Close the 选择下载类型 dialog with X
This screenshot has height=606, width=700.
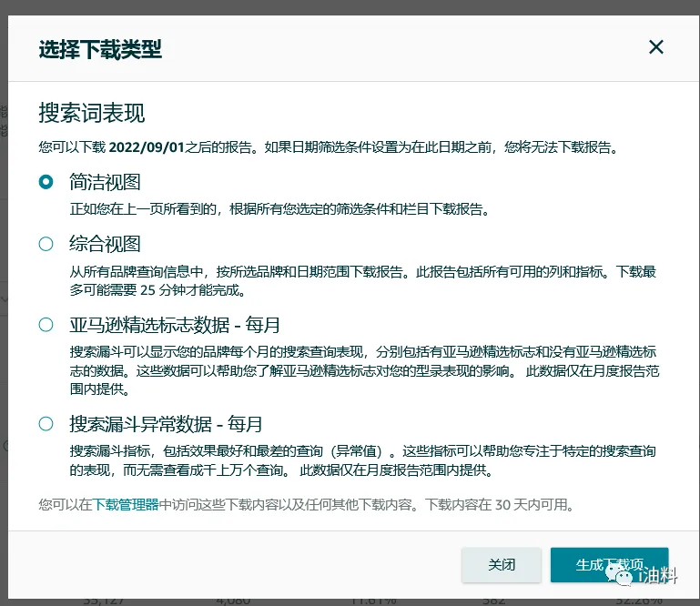click(x=655, y=46)
